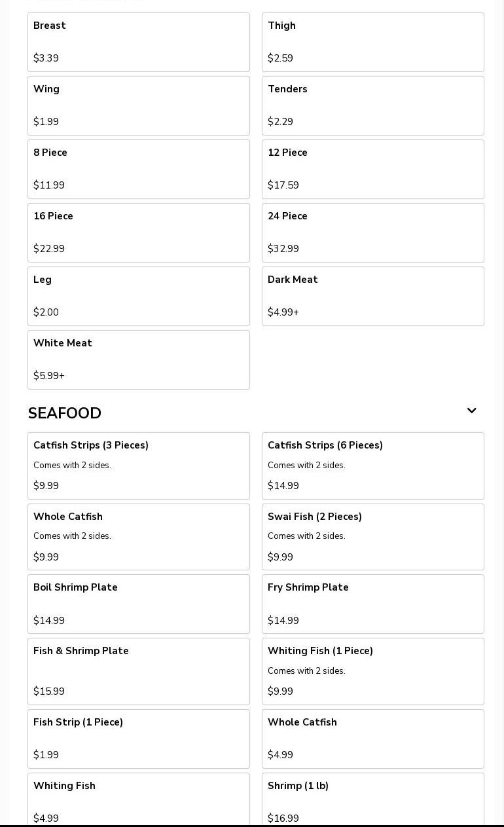Open the 8 Piece chicken option
504x827 pixels.
click(x=139, y=169)
